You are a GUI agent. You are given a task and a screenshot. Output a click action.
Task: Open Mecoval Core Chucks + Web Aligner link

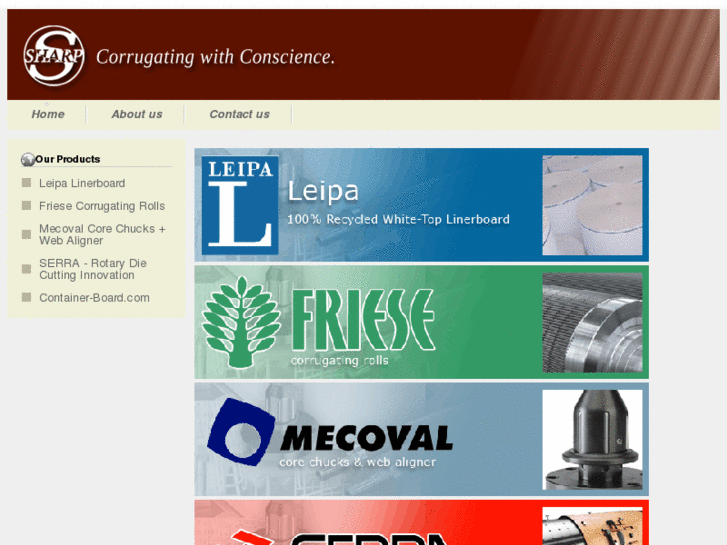[102, 235]
